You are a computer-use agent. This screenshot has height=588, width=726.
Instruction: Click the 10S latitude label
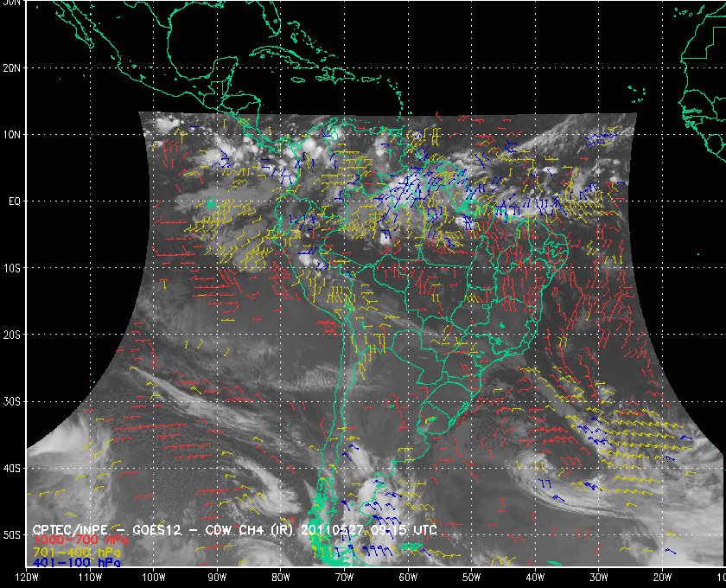pos(11,269)
